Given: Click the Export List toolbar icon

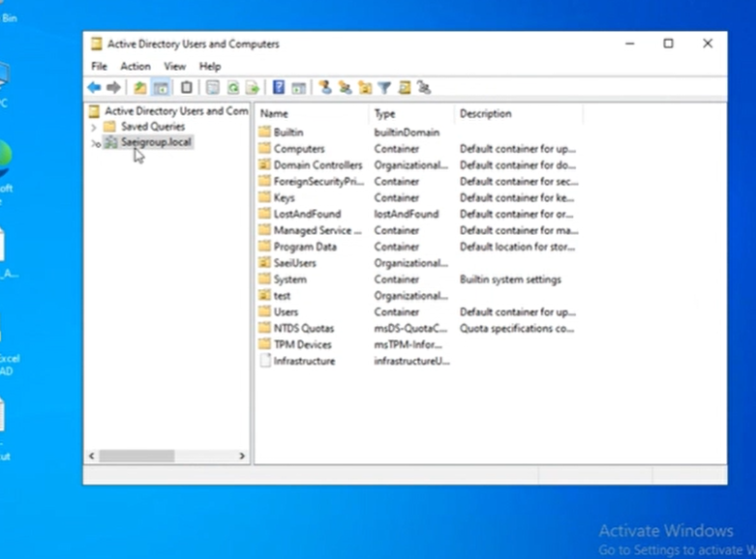Looking at the screenshot, I should click(253, 88).
